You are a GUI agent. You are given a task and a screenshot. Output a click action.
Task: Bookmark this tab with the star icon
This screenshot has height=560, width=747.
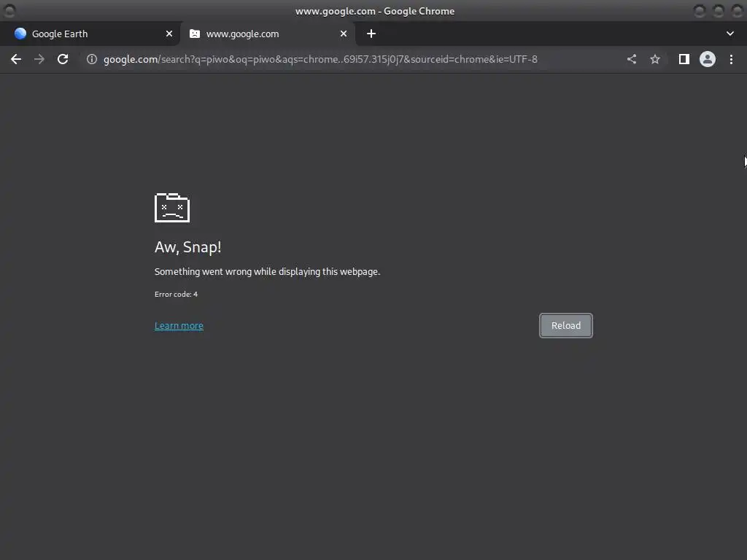pyautogui.click(x=655, y=59)
